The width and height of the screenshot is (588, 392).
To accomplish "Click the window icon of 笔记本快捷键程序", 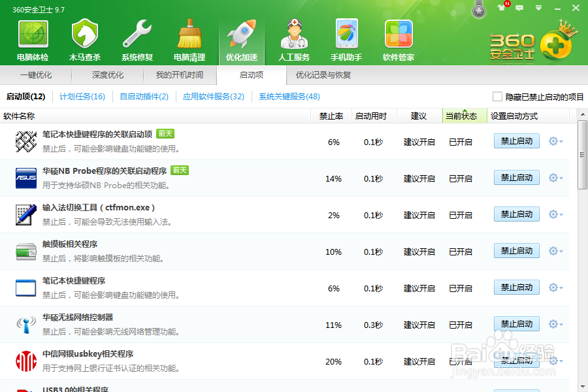I will pos(26,287).
